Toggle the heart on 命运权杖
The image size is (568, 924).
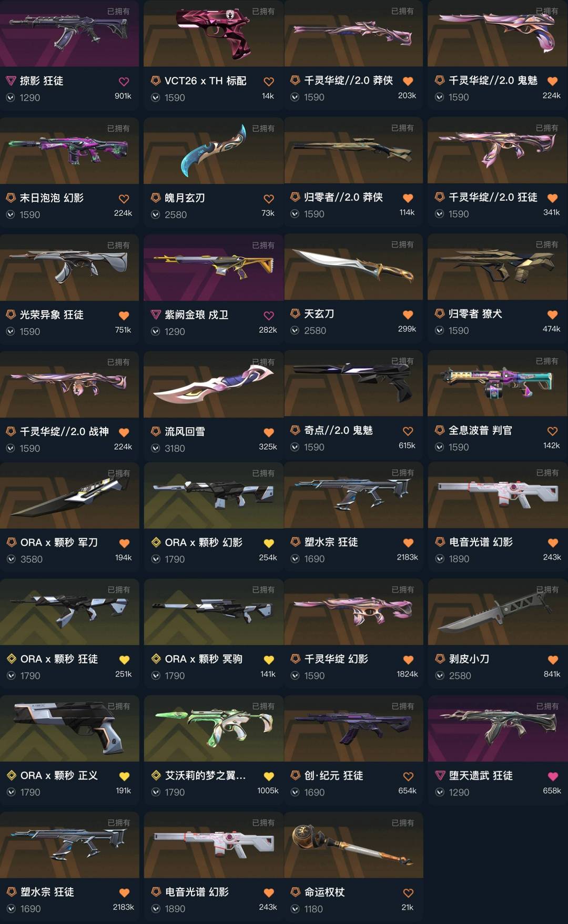(x=408, y=893)
